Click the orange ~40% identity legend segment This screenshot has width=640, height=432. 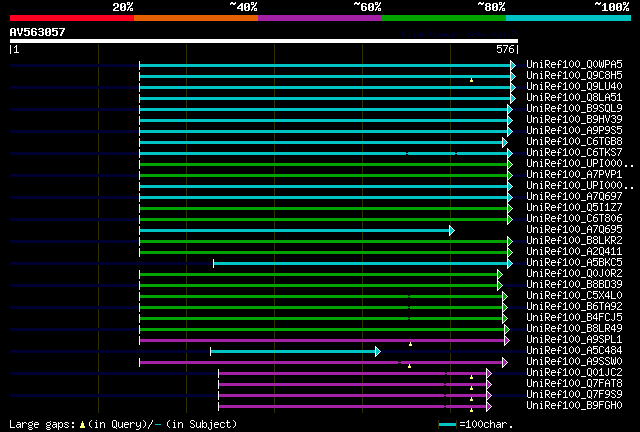point(196,18)
